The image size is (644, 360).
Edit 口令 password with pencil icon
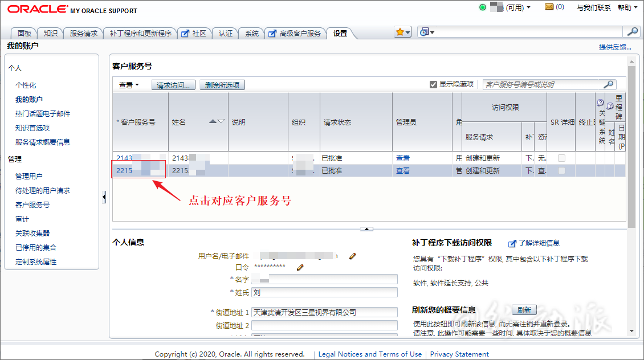300,267
